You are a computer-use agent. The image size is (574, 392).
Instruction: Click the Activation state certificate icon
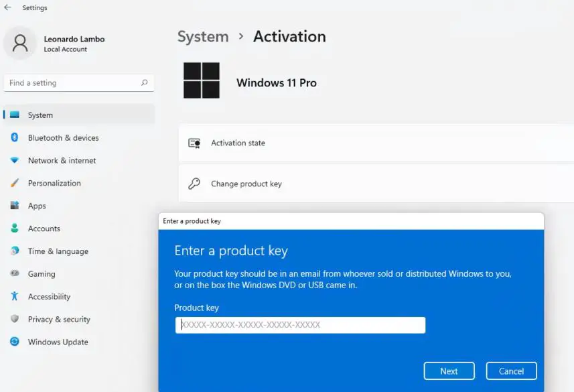tap(195, 143)
